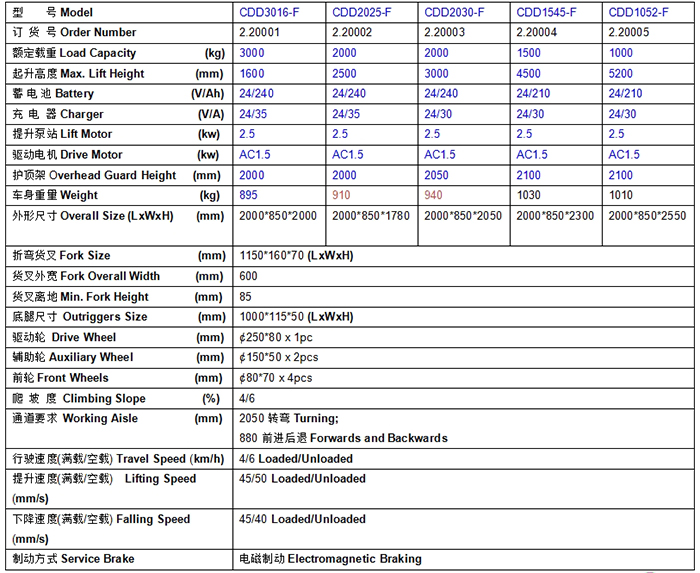Click order number 2.20005 cell
Screen dimensions: 700x573
630,32
